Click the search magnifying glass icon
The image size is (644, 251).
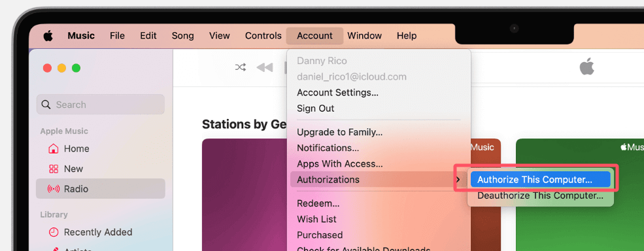point(46,105)
